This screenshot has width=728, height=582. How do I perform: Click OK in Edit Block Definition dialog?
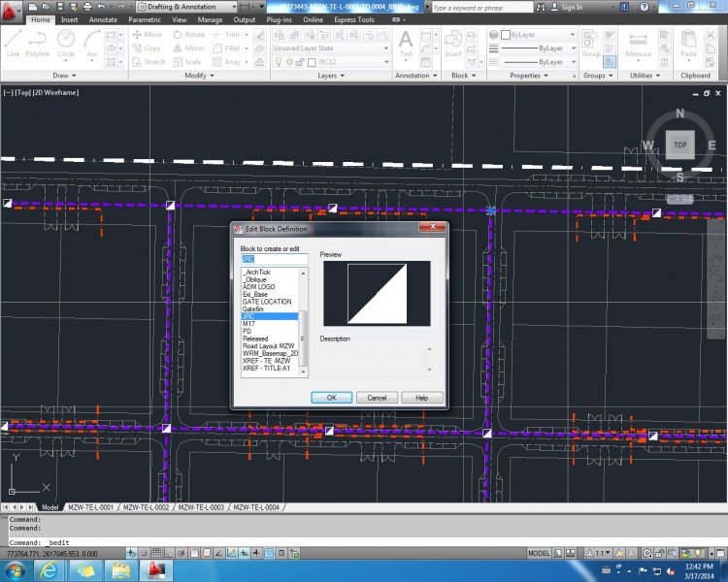331,398
